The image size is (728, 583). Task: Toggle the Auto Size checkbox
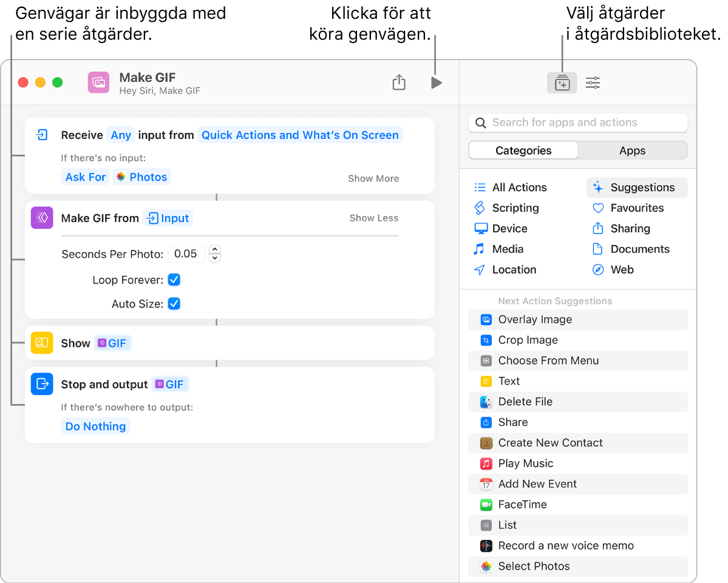174,304
